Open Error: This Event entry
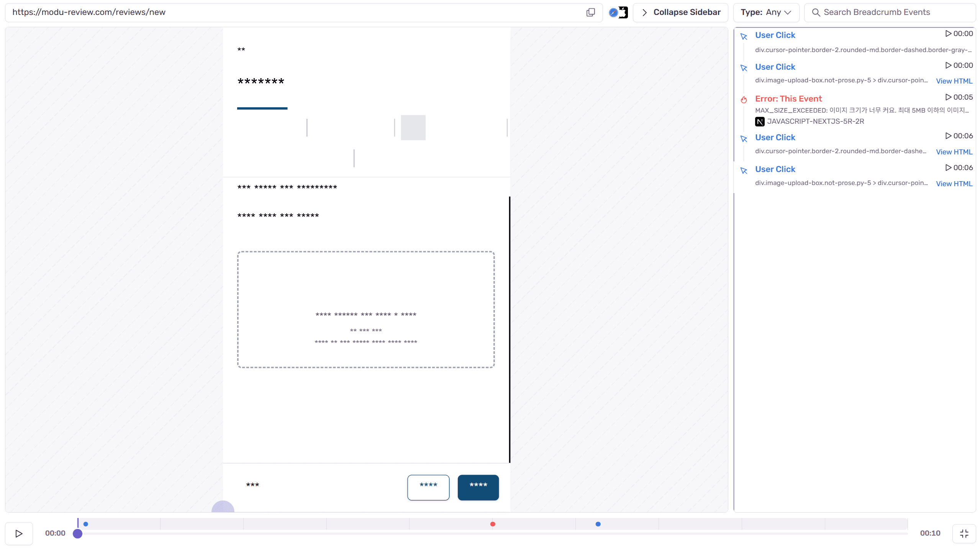Screen dimensions: 980x549 [788, 99]
